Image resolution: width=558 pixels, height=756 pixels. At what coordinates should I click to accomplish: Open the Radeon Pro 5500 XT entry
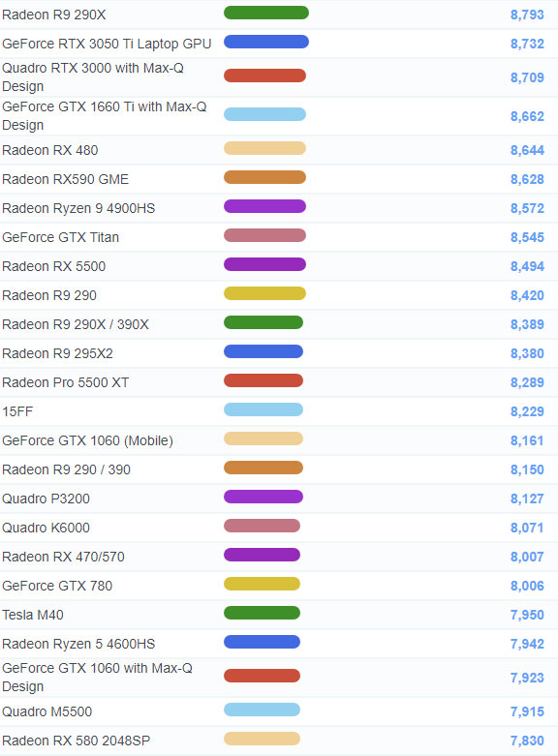(x=65, y=382)
